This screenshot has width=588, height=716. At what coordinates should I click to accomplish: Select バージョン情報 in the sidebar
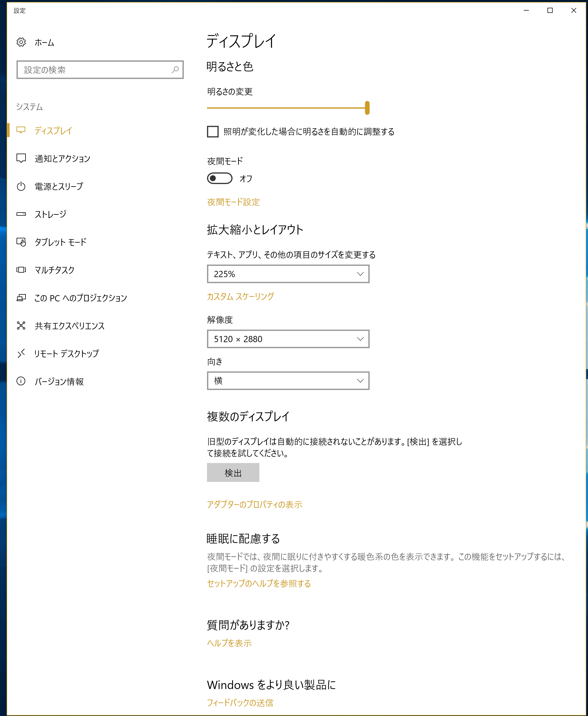(x=59, y=382)
